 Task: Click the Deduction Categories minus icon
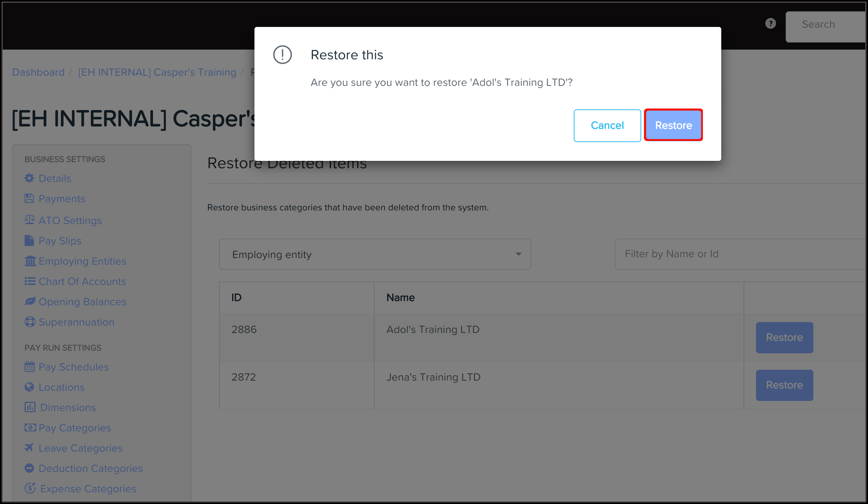pyautogui.click(x=29, y=468)
